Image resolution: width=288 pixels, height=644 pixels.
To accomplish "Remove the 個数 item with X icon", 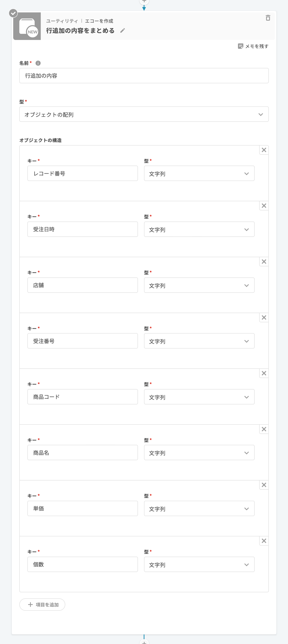I will [x=264, y=541].
